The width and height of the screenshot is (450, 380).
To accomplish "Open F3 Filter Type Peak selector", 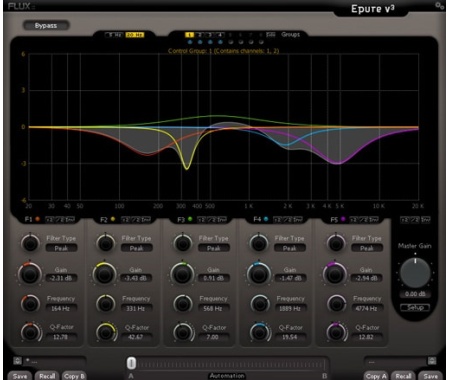I will pyautogui.click(x=214, y=248).
